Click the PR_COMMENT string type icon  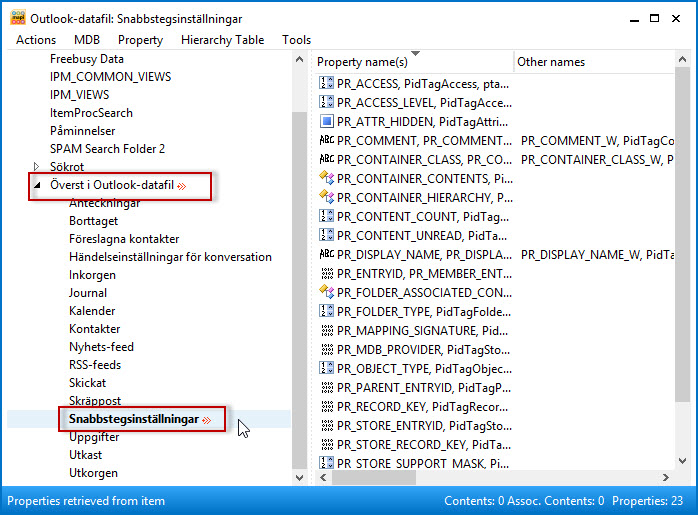coord(326,140)
